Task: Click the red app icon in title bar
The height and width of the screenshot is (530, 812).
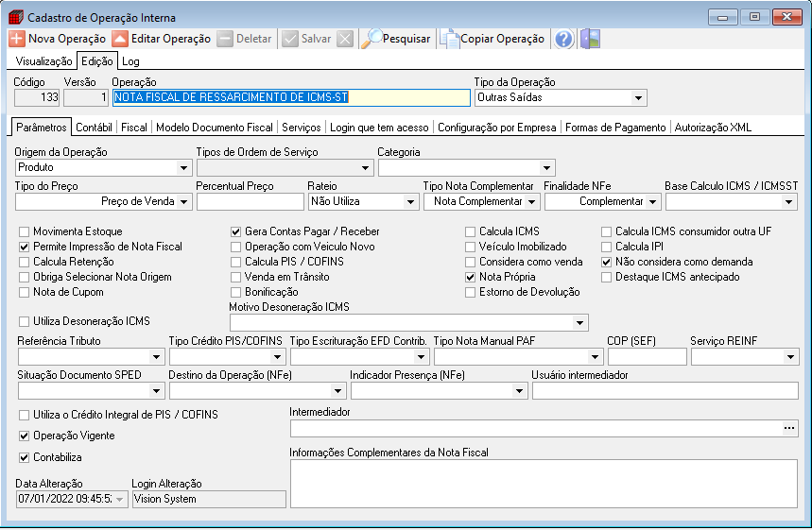Action: [x=16, y=17]
